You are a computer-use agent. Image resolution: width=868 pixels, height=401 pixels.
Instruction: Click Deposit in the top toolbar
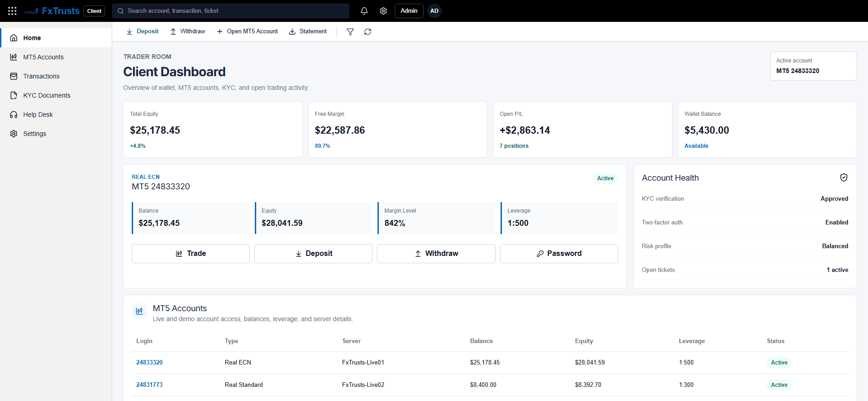(142, 31)
